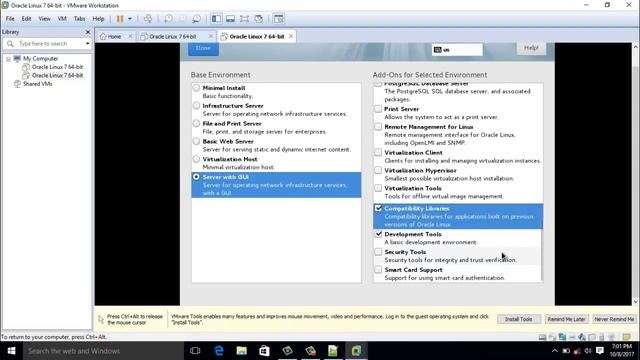
Task: Check Remote Management for Linux add-on
Action: pyautogui.click(x=378, y=127)
